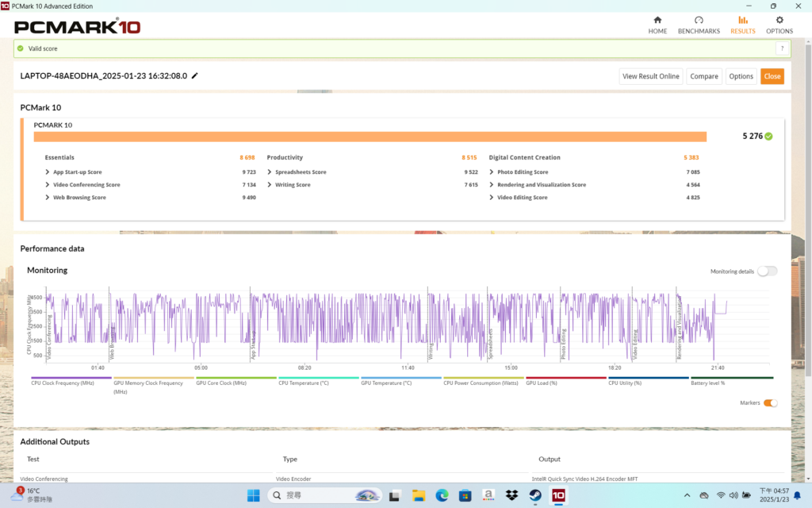
Task: Open Dropbox from the taskbar
Action: click(511, 495)
